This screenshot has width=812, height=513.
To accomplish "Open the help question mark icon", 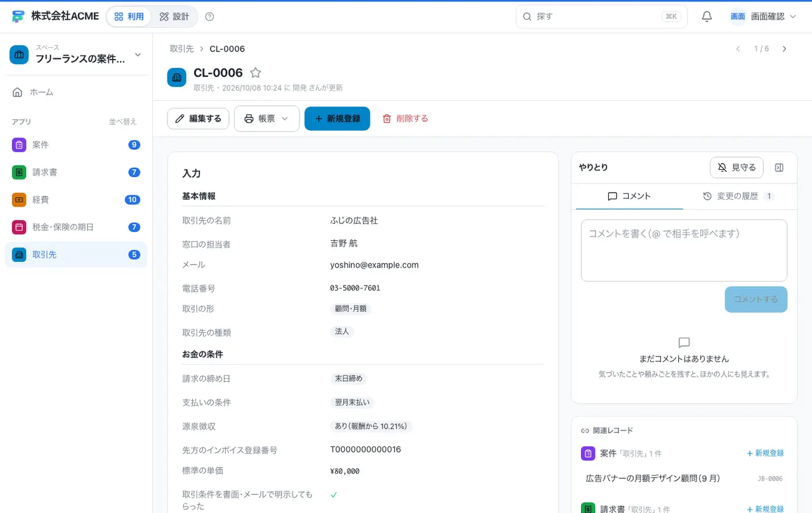I will (210, 16).
